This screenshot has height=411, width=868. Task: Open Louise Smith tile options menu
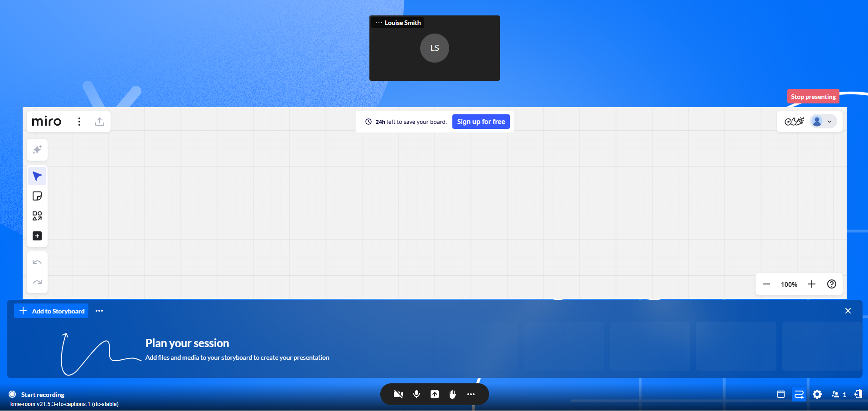pos(379,23)
